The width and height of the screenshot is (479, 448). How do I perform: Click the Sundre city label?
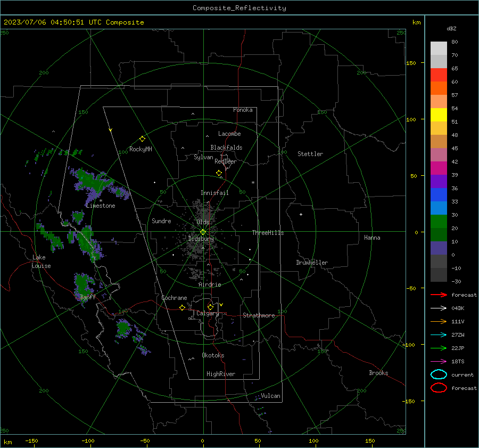[161, 221]
